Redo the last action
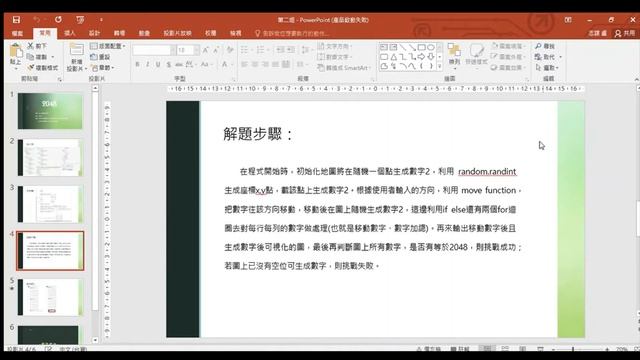 58,20
